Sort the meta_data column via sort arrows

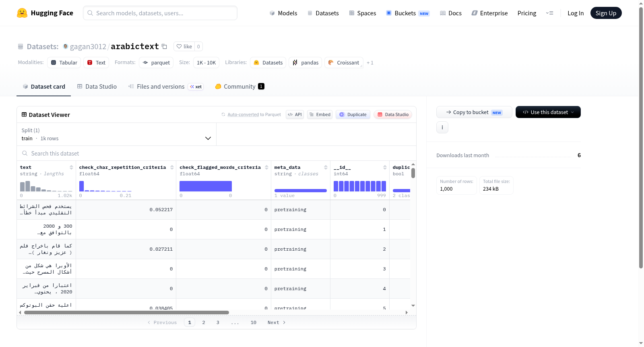click(326, 167)
